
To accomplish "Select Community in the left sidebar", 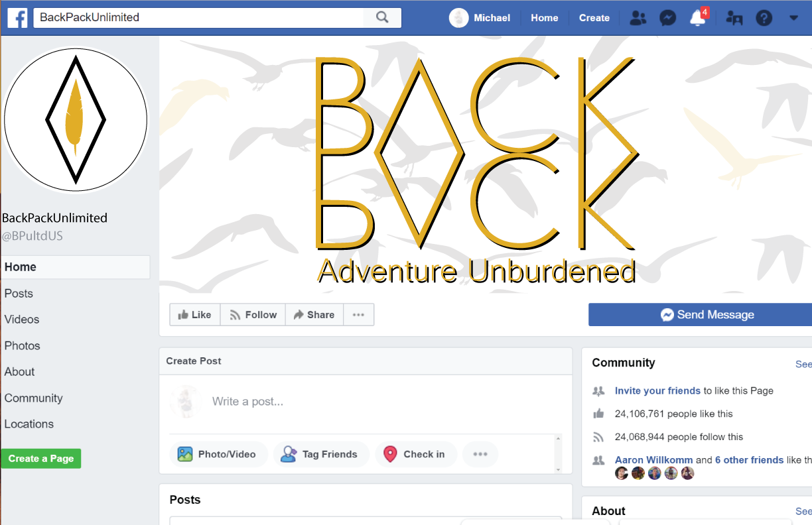I will pyautogui.click(x=34, y=398).
